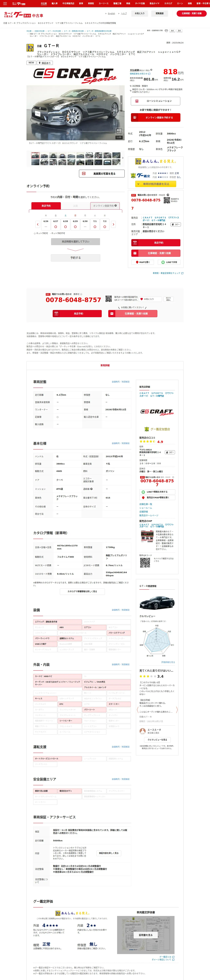The height and width of the screenshot is (980, 210).
Task: Click the 予約する submit button
Action: (x=75, y=258)
